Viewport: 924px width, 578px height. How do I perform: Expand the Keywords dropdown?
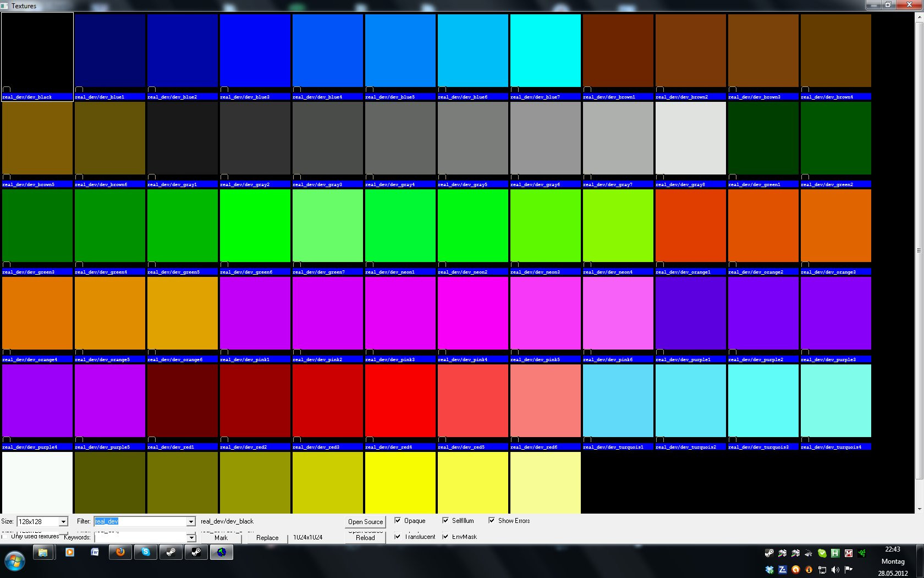[x=191, y=538]
